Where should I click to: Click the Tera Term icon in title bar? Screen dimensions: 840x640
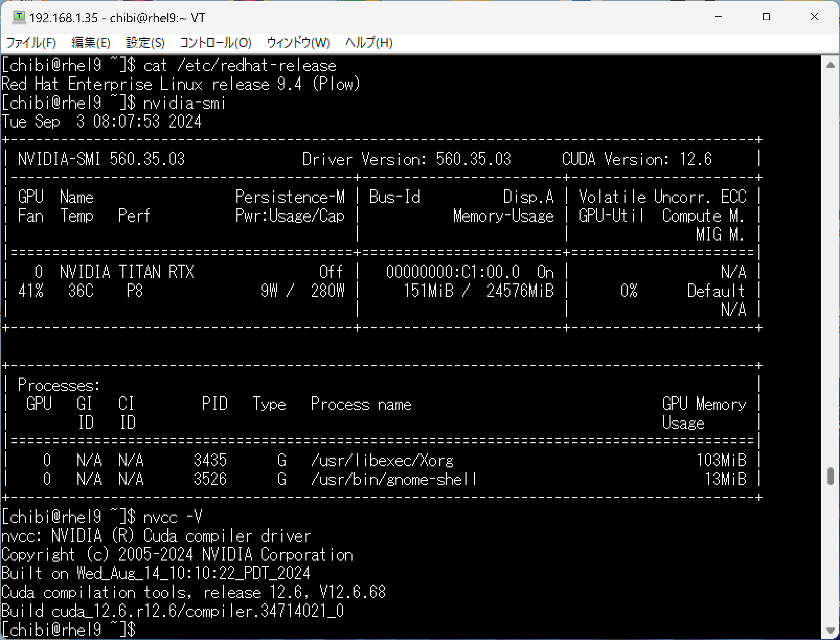click(19, 17)
